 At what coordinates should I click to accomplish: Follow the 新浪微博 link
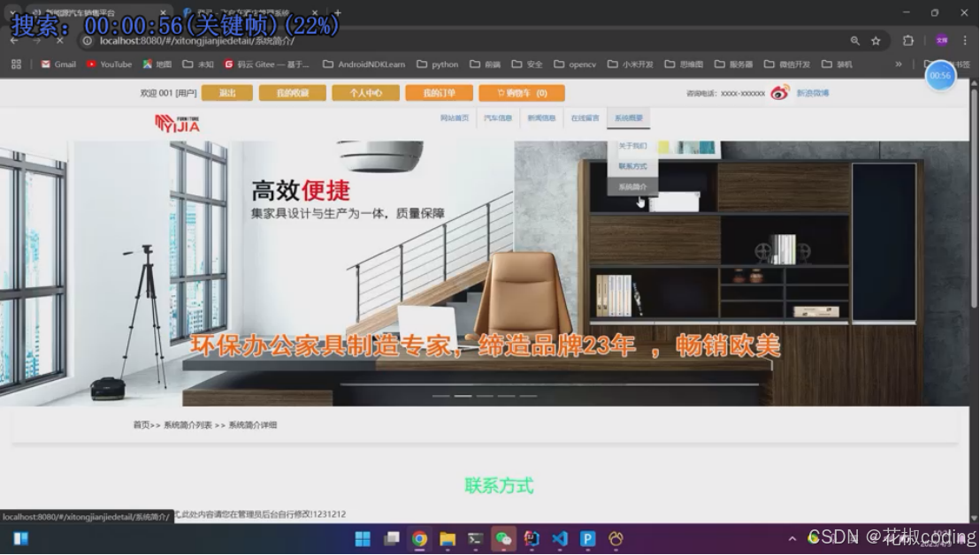coord(813,93)
